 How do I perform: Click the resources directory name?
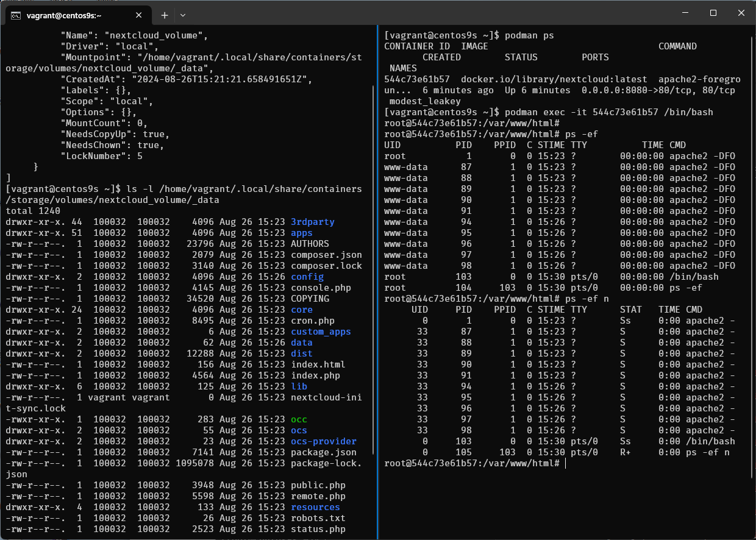[315, 507]
